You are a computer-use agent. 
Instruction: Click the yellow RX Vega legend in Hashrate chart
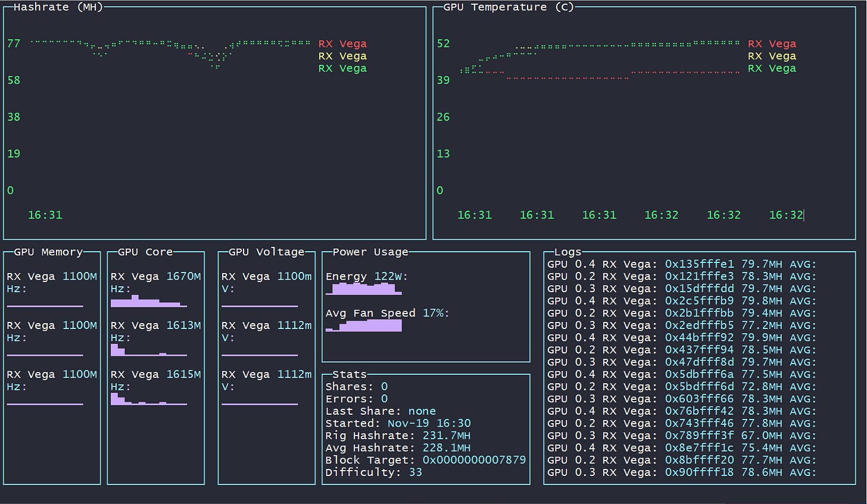click(342, 56)
